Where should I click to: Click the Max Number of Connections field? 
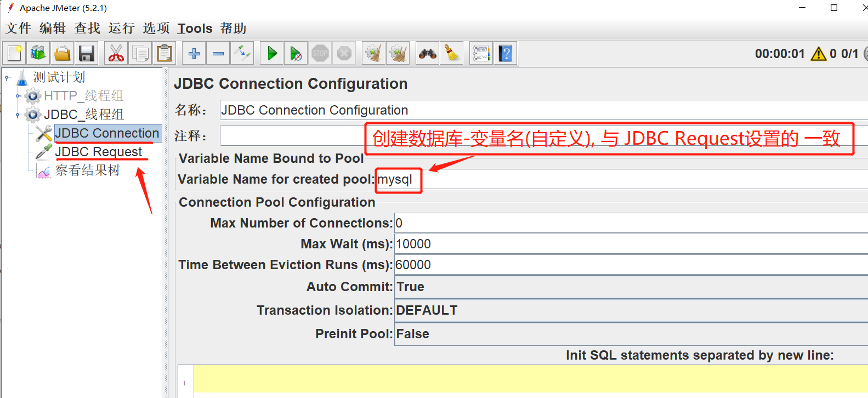pos(631,223)
